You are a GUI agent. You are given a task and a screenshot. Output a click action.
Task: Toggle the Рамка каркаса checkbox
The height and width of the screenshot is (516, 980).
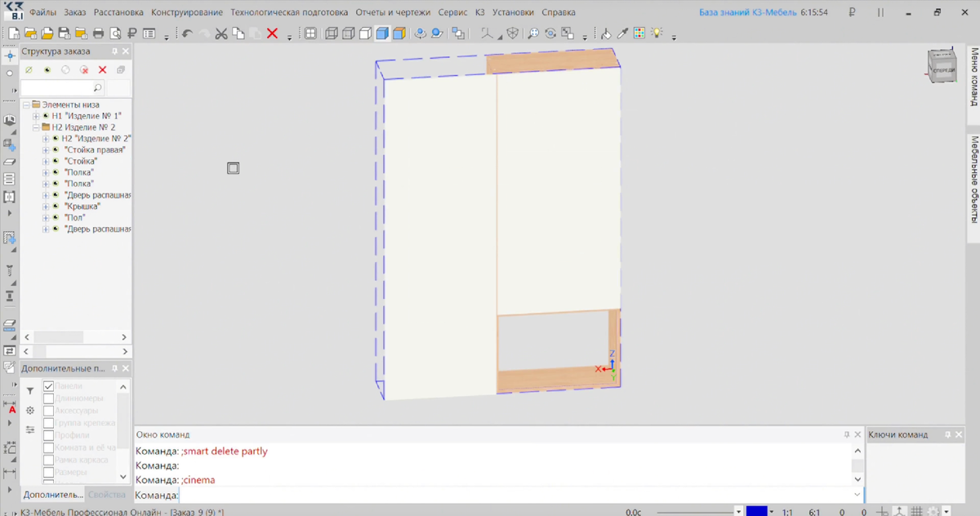(48, 460)
